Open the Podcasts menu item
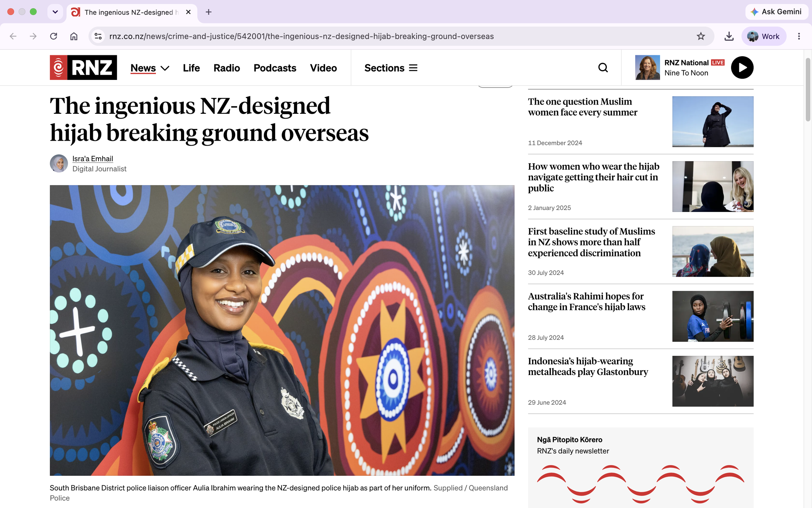The image size is (812, 508). [275, 68]
